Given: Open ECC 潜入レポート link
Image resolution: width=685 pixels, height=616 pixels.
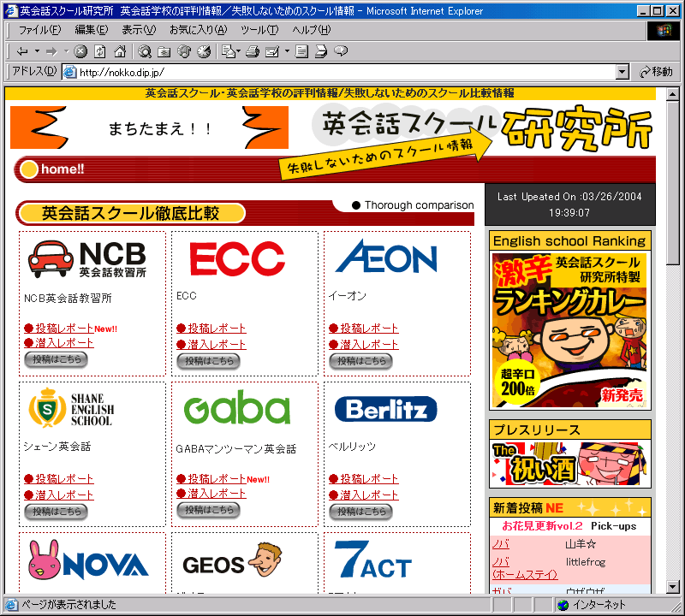Looking at the screenshot, I should point(211,345).
